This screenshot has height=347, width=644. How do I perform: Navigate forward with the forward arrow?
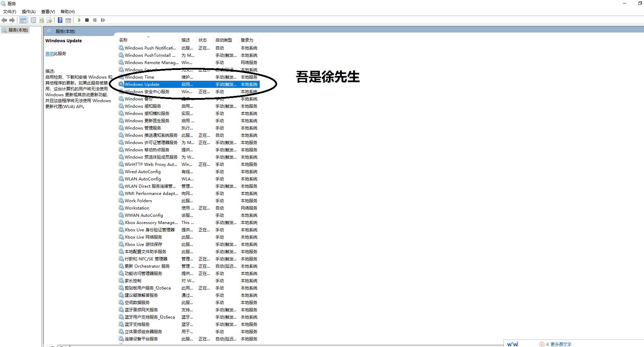(x=13, y=20)
